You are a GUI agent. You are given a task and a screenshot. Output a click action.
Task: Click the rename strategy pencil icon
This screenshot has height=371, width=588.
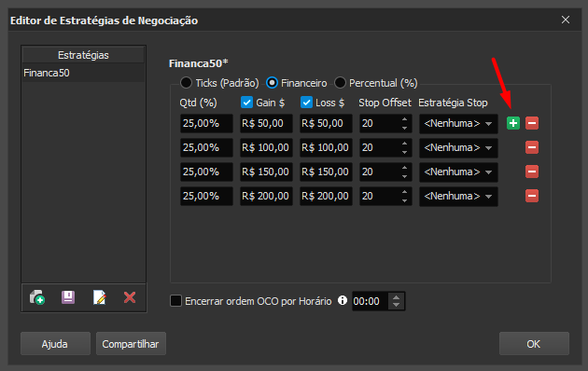pyautogui.click(x=99, y=297)
